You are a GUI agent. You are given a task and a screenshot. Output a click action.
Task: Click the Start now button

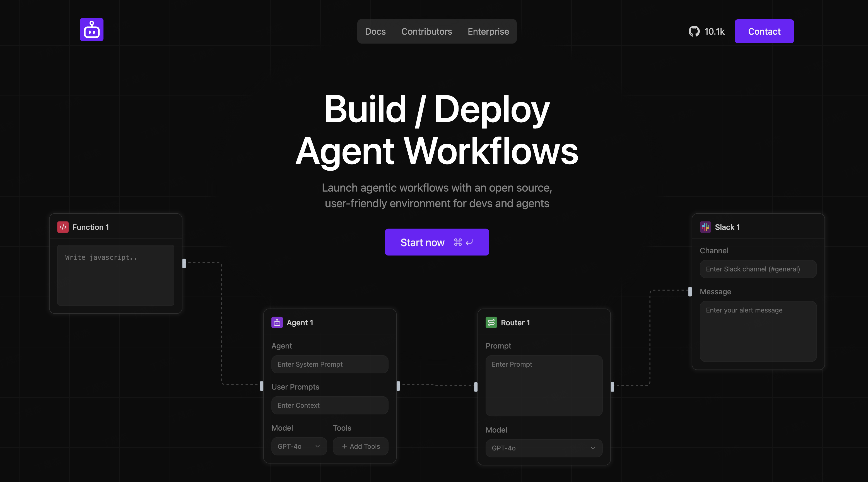click(437, 242)
